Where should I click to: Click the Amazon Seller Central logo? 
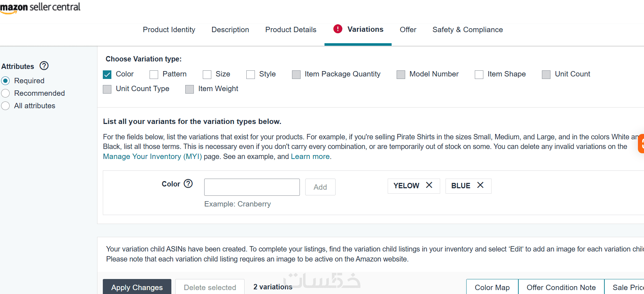coord(40,8)
